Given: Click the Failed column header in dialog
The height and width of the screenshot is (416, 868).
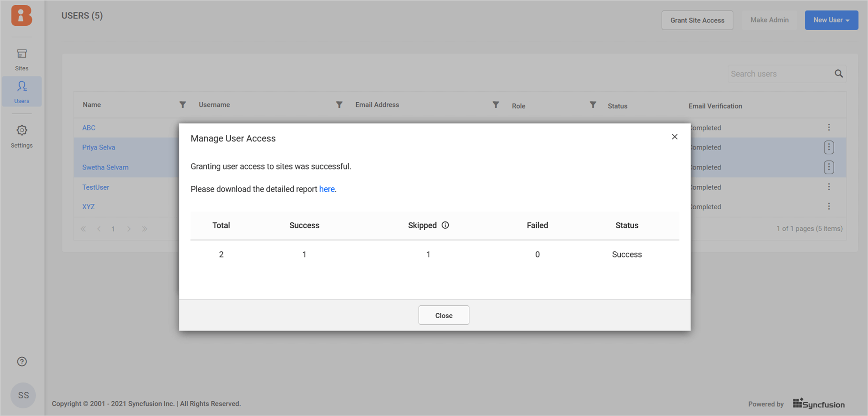Looking at the screenshot, I should pyautogui.click(x=537, y=225).
